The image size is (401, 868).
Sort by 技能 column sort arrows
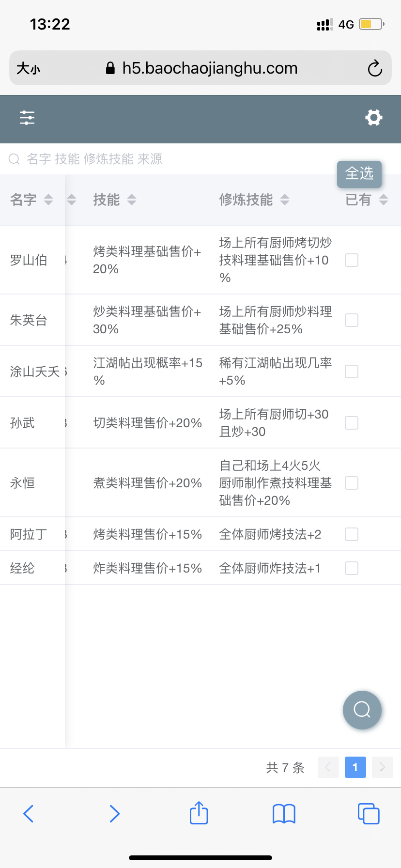132,200
